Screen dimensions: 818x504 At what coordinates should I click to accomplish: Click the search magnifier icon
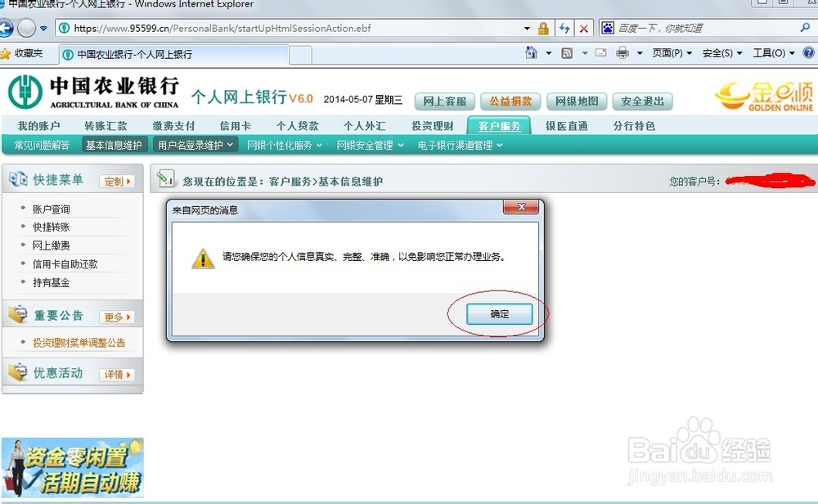click(805, 28)
